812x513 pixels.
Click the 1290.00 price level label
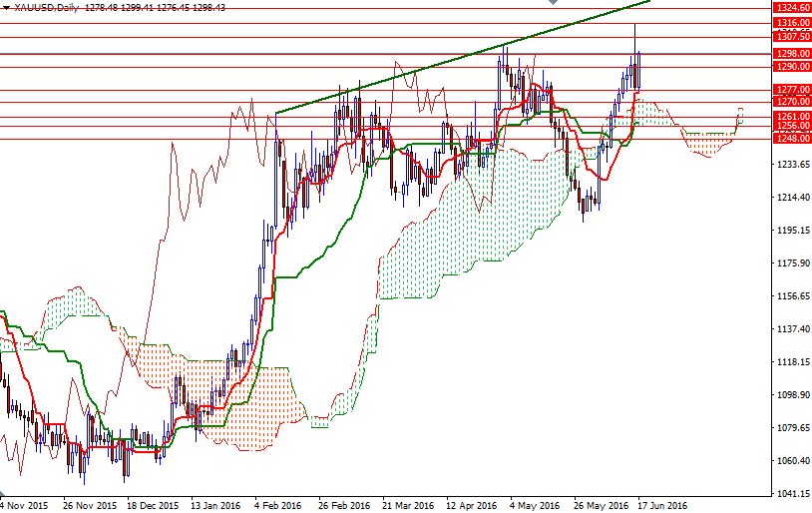791,67
